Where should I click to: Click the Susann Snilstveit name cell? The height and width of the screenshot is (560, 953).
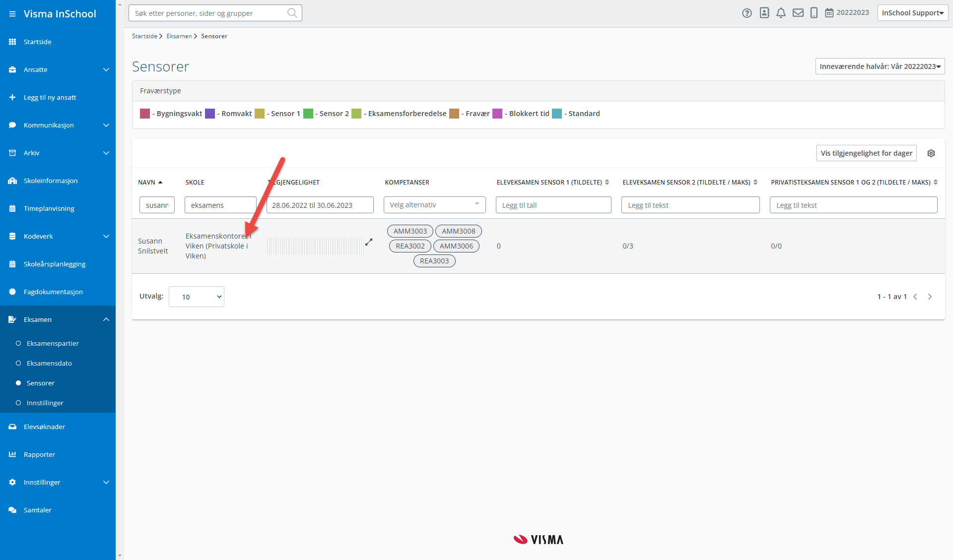(x=153, y=246)
